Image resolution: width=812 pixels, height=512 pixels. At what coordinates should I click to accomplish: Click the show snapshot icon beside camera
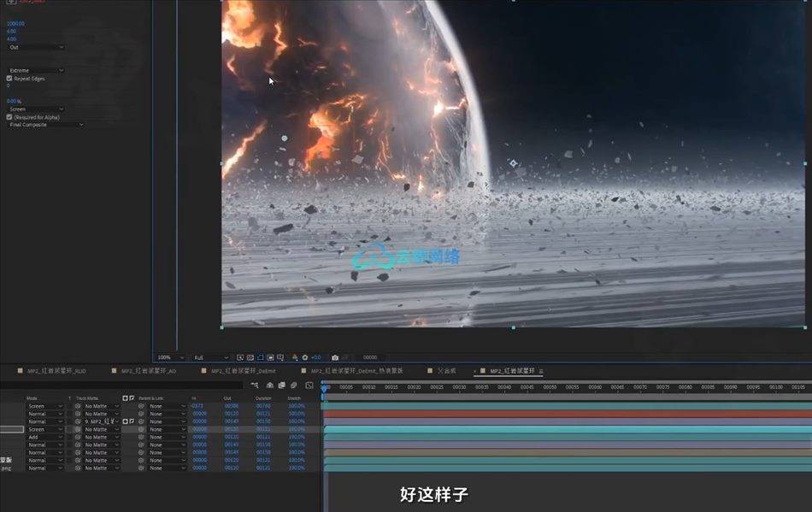pos(345,358)
